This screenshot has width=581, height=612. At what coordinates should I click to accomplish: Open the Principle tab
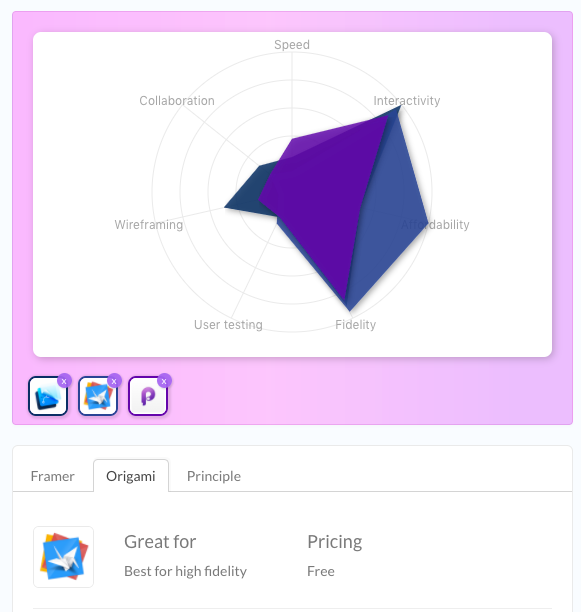click(214, 476)
